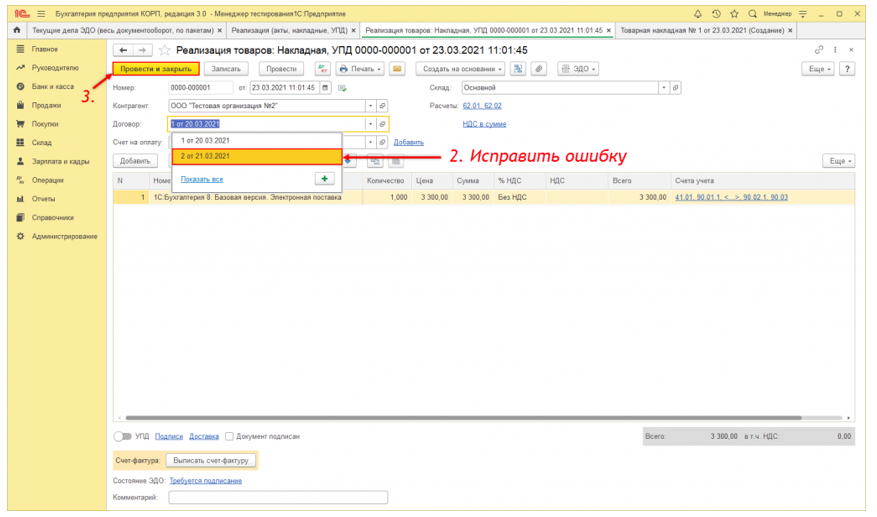Navigate back with the left arrow
Image resolution: width=877 pixels, height=517 pixels.
click(x=123, y=50)
